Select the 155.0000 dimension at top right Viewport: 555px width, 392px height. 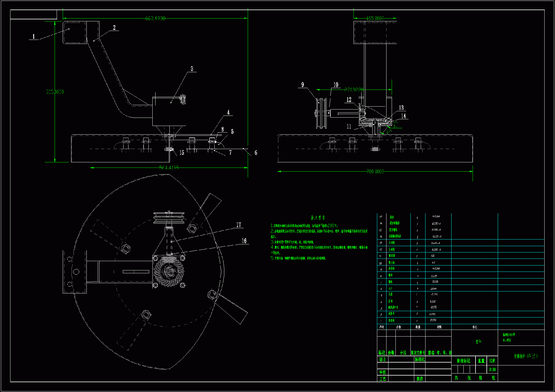click(x=375, y=18)
